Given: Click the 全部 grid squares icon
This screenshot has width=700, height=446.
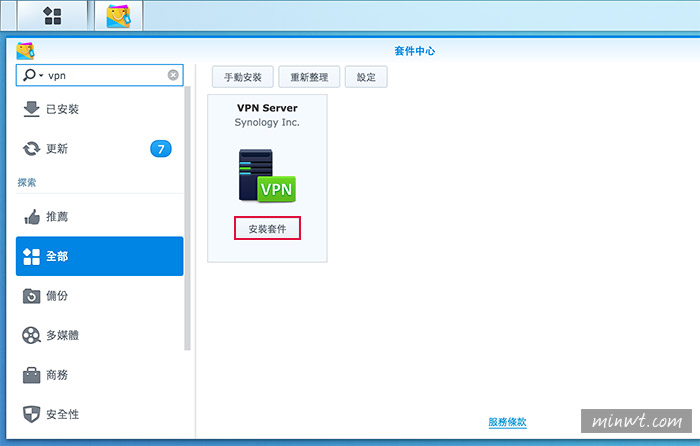Looking at the screenshot, I should point(31,257).
